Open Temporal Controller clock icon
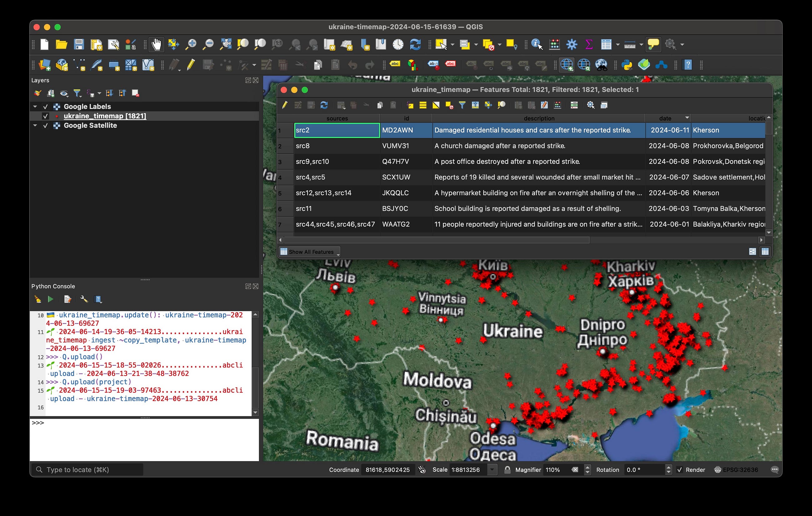Viewport: 812px width, 516px height. point(398,44)
